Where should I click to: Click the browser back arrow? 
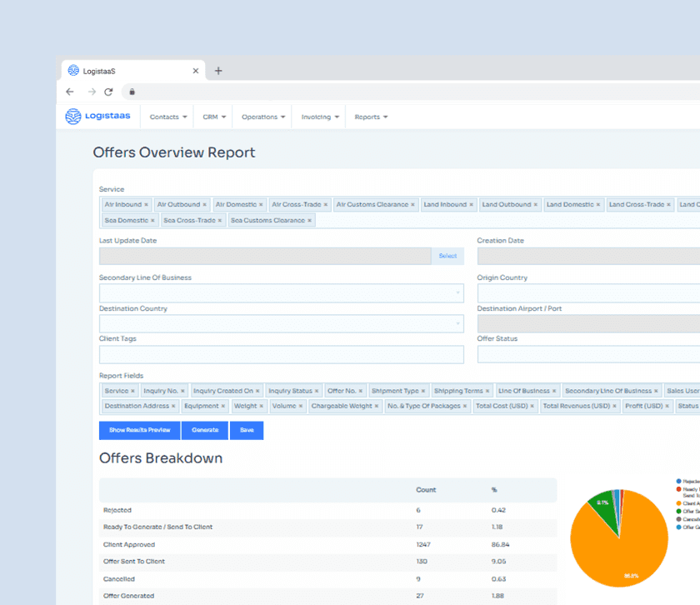pyautogui.click(x=70, y=92)
